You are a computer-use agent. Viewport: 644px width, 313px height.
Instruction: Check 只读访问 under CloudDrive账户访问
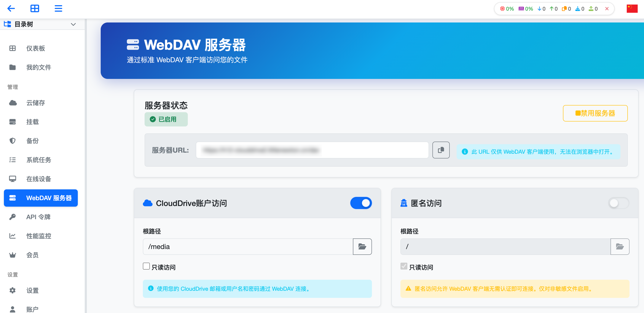click(x=146, y=266)
